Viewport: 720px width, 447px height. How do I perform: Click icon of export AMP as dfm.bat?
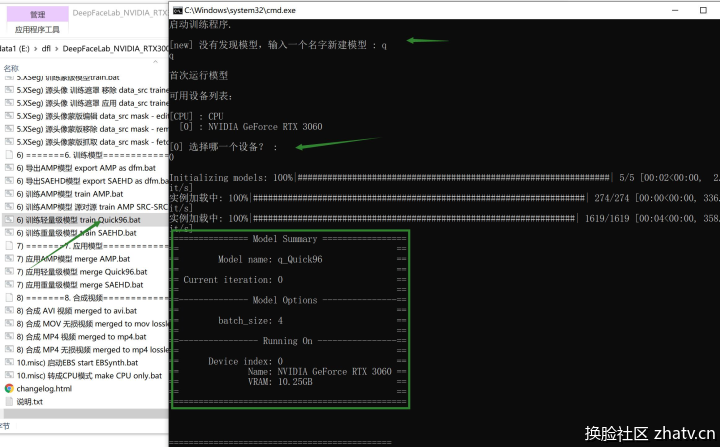9,168
